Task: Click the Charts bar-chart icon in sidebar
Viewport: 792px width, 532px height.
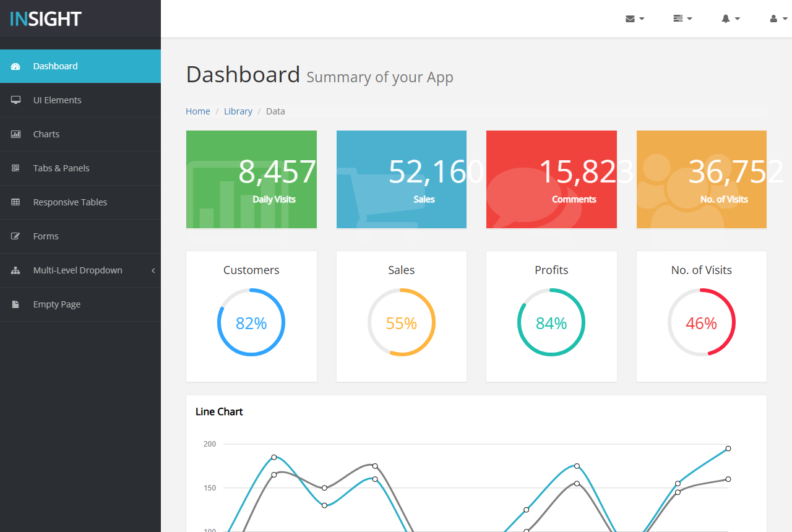Action: [16, 134]
